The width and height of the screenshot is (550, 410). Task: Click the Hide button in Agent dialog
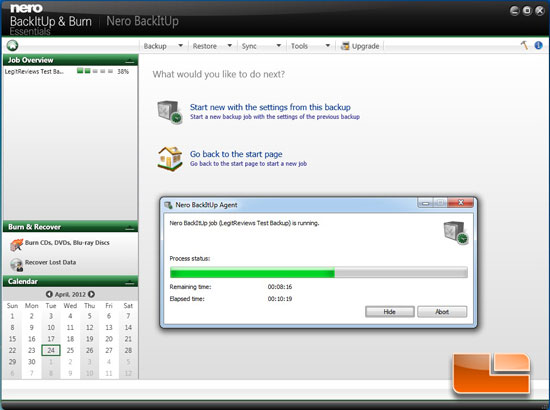pos(390,312)
